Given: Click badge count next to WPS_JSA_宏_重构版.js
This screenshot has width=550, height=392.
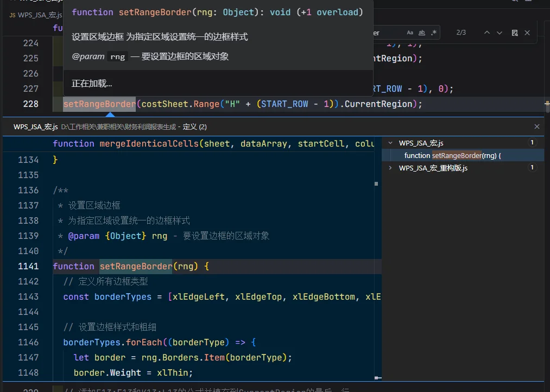Looking at the screenshot, I should 532,168.
